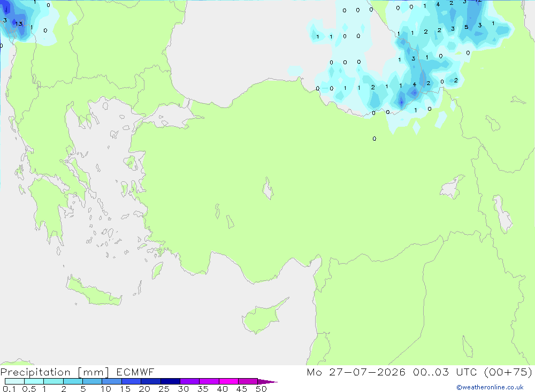Click the '35' legend scale label
Viewport: 535px width, 392px height.
coord(203,389)
